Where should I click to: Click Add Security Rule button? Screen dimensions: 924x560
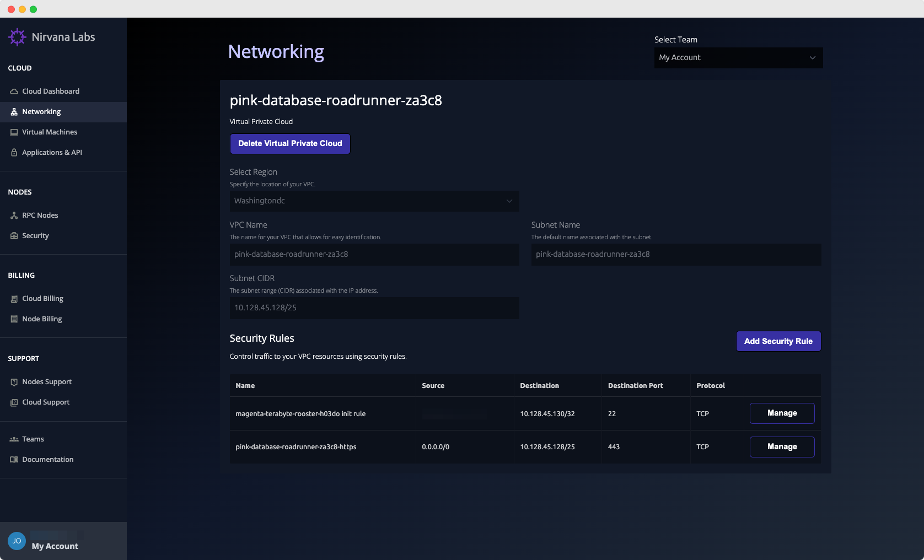(778, 341)
